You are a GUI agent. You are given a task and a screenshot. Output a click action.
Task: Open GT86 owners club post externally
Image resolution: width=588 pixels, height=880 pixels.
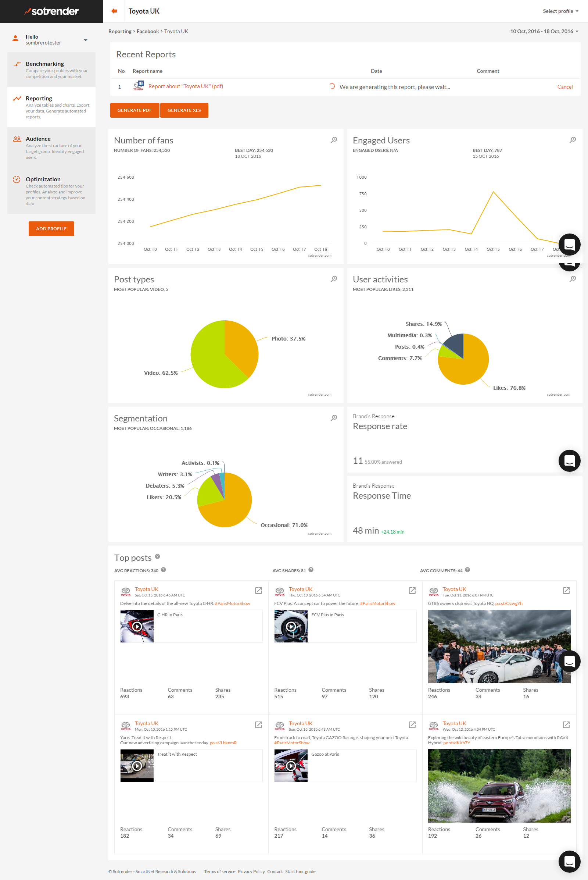[x=566, y=590]
